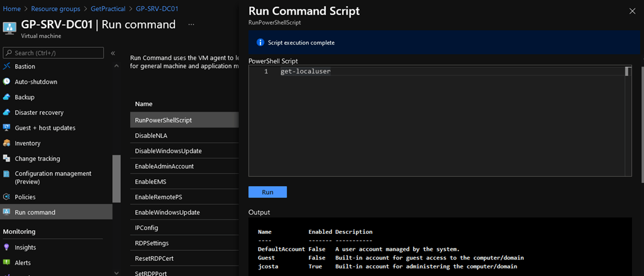
Task: Open Bastion from the sidebar
Action: [x=25, y=67]
